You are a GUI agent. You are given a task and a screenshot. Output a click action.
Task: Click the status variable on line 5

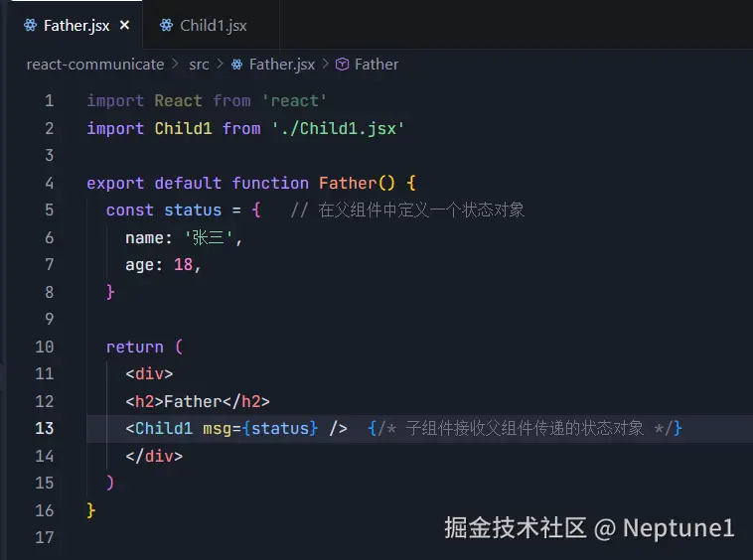[193, 210]
